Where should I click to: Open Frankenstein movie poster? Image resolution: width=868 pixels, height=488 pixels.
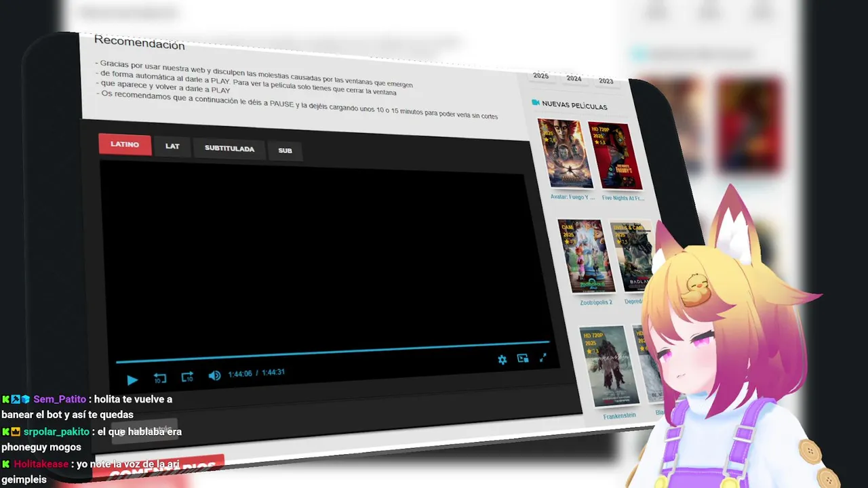point(608,366)
